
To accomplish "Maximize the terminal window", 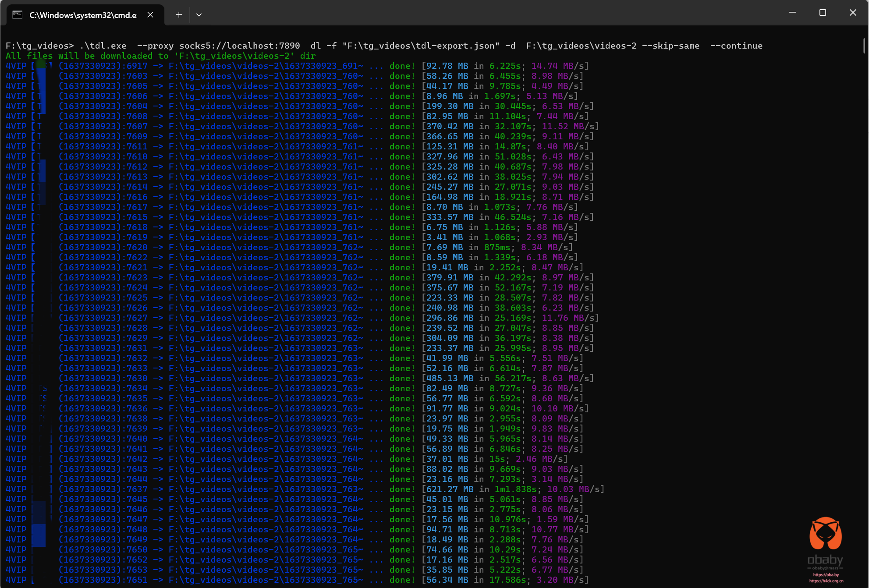I will (x=823, y=13).
